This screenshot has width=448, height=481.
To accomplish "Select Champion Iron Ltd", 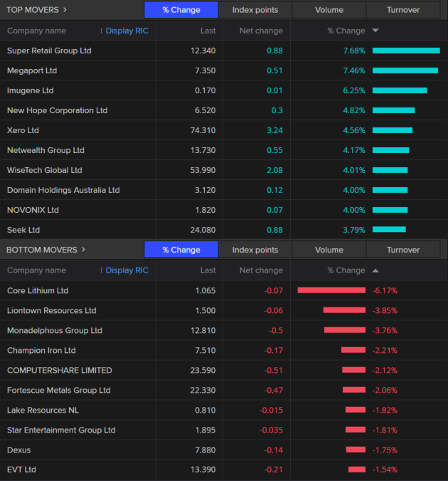I will coord(41,350).
